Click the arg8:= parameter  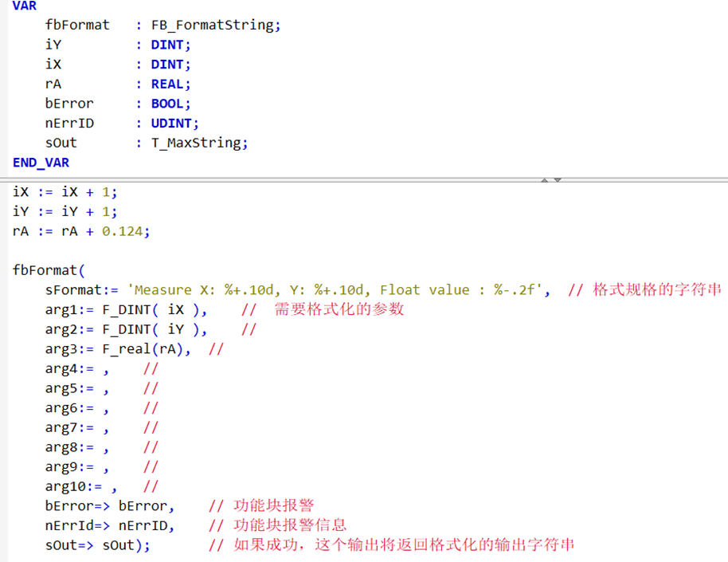click(69, 448)
